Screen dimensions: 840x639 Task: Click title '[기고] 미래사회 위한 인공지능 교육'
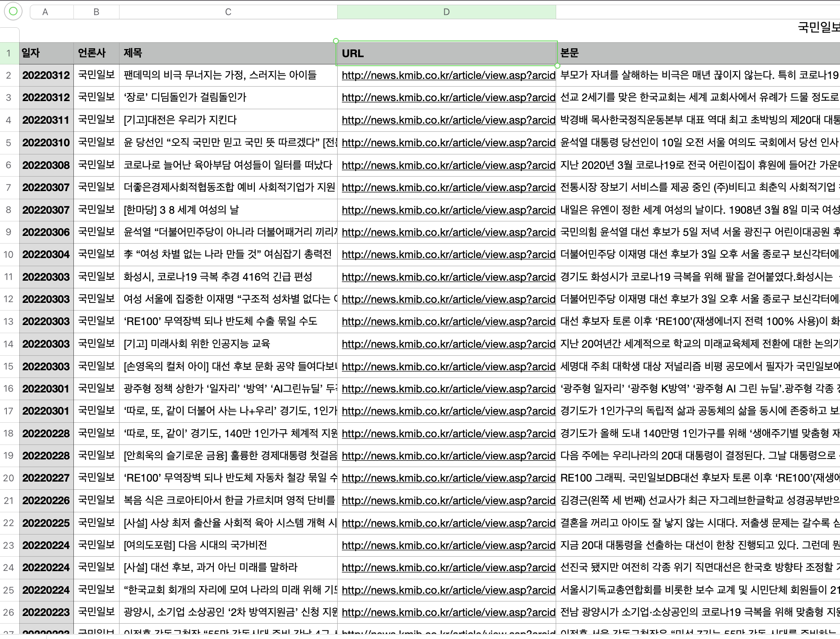(197, 344)
